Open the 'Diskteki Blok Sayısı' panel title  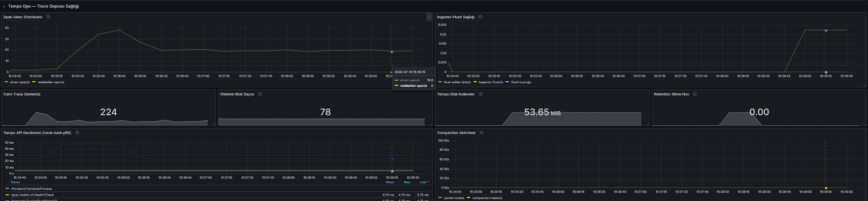click(237, 94)
